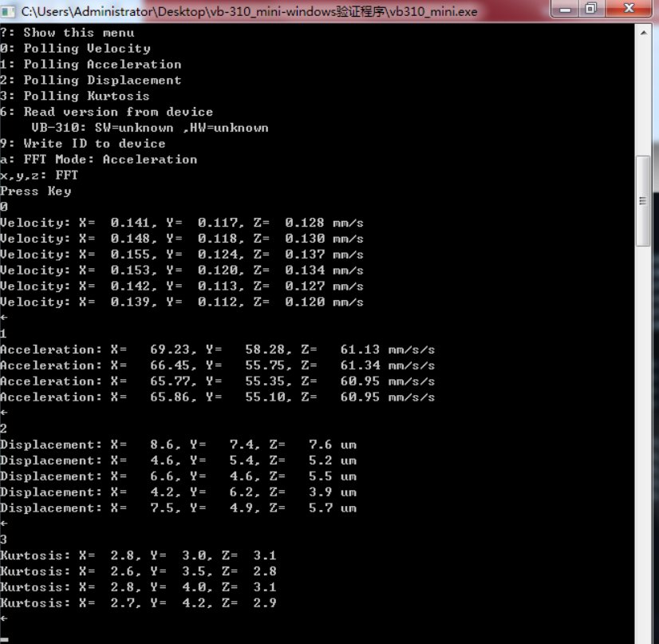Click the console app icon in title bar

[10, 12]
